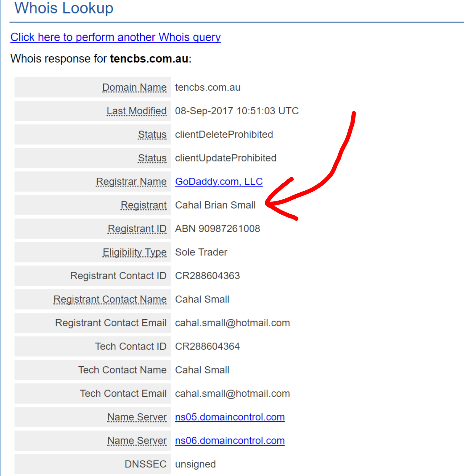Click the Registrant Contact Email address value

tap(232, 323)
